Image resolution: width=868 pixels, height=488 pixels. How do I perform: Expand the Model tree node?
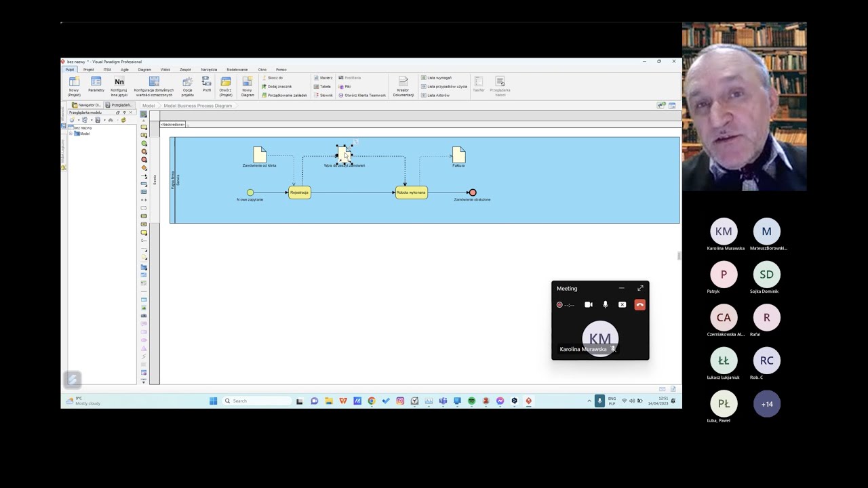coord(71,134)
